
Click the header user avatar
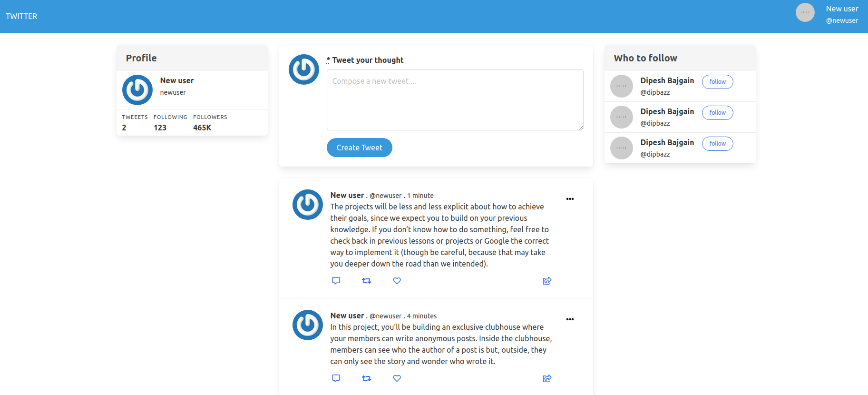click(805, 12)
